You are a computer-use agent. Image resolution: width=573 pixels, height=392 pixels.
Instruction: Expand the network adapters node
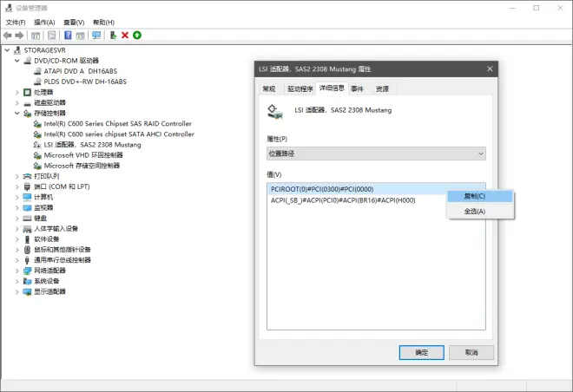(x=16, y=271)
